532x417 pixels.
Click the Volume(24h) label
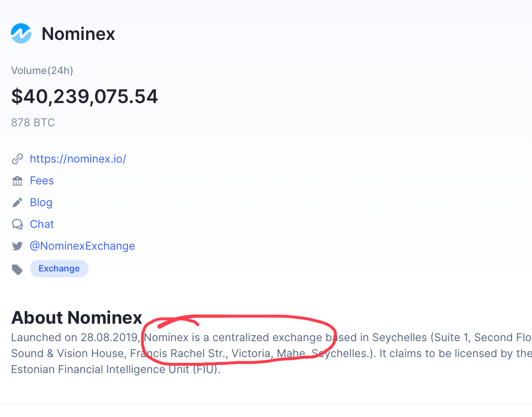pos(42,70)
